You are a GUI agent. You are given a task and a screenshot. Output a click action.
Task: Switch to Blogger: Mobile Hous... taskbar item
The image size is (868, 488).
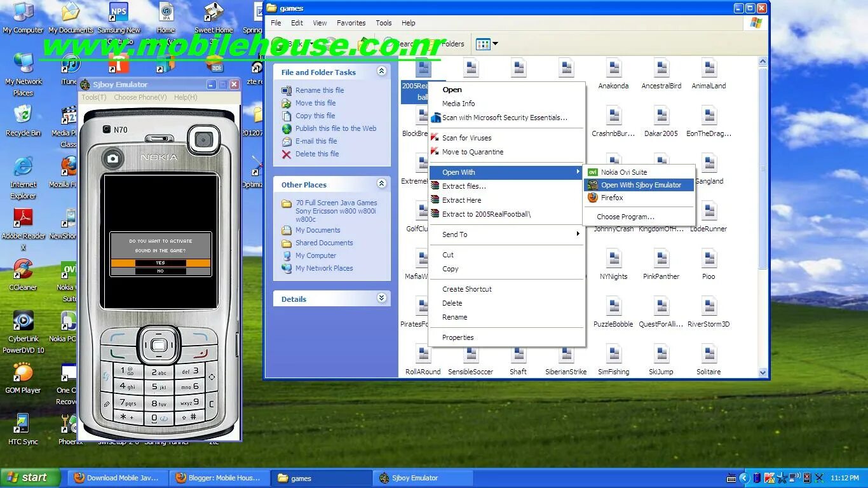[x=220, y=478]
